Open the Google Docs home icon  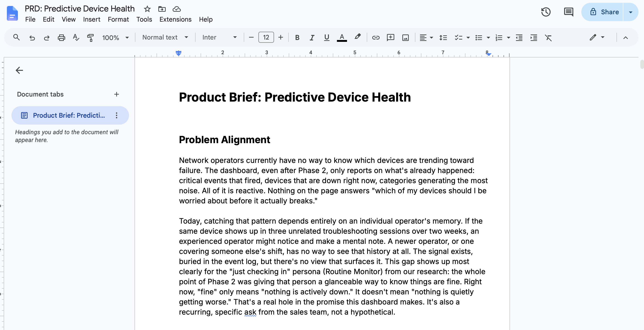(12, 14)
